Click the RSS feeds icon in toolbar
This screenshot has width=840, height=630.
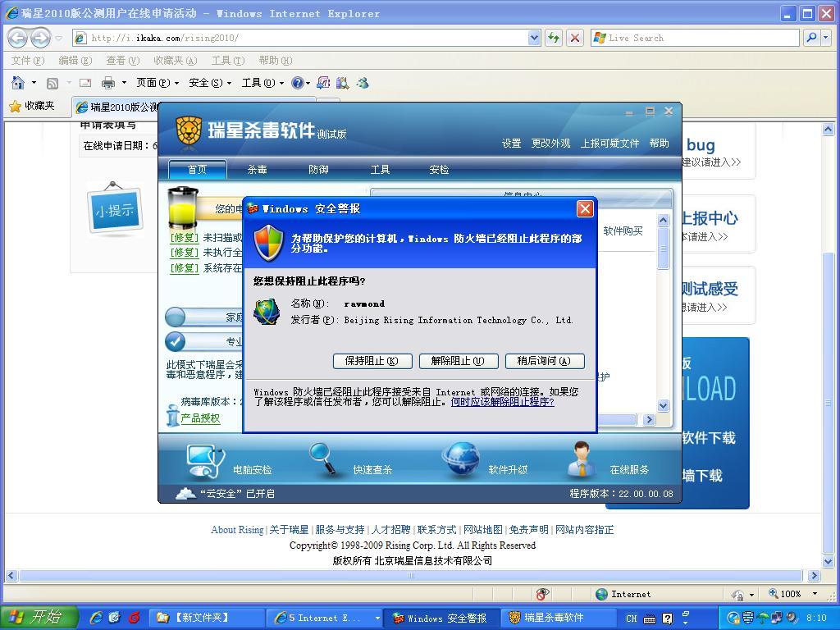(x=52, y=83)
